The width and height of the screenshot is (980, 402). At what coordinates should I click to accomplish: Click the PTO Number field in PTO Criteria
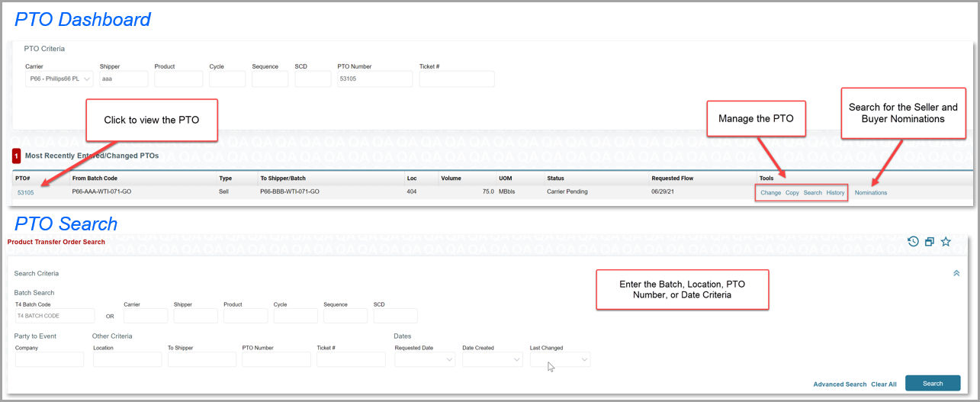(x=374, y=79)
